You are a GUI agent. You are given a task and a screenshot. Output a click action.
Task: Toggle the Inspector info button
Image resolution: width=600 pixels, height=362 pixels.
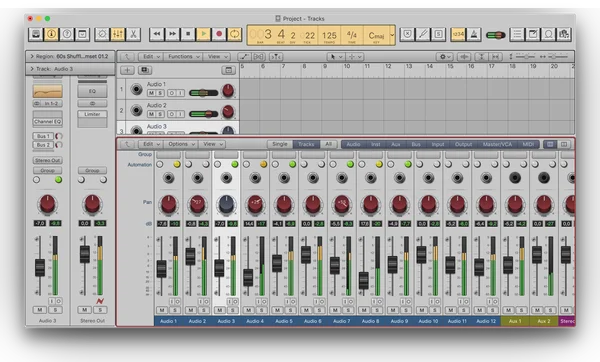(x=51, y=34)
